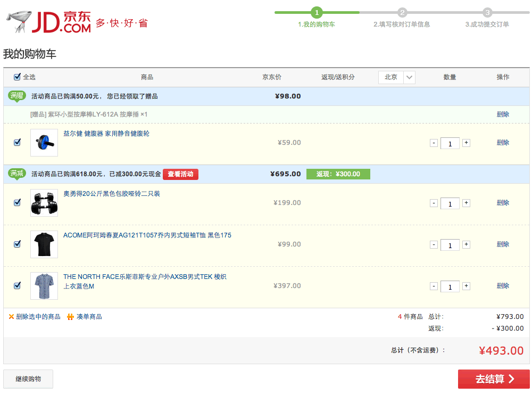Click step 1 我的购物车 indicator

coord(317,13)
